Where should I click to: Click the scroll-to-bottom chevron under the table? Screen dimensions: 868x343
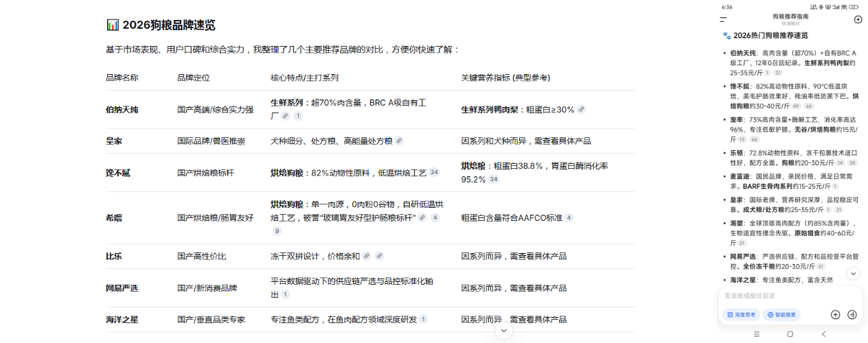pos(504,331)
